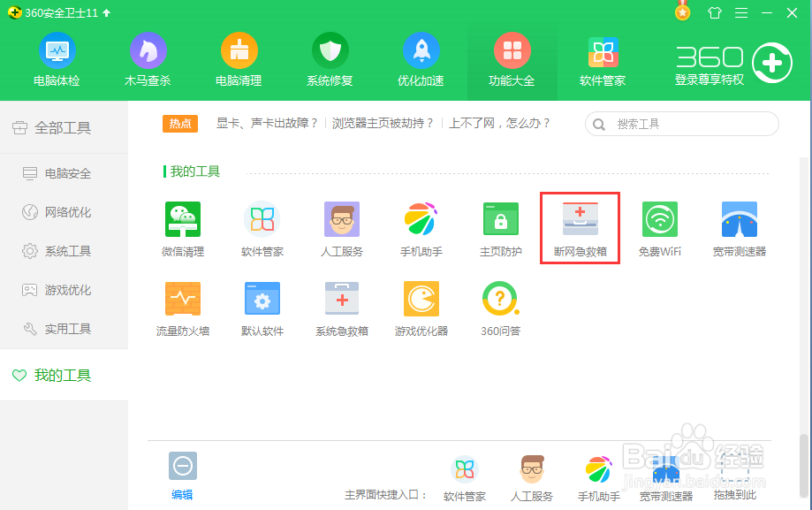The width and height of the screenshot is (812, 510).
Task: Click the 360 login plus badge
Action: point(772,63)
